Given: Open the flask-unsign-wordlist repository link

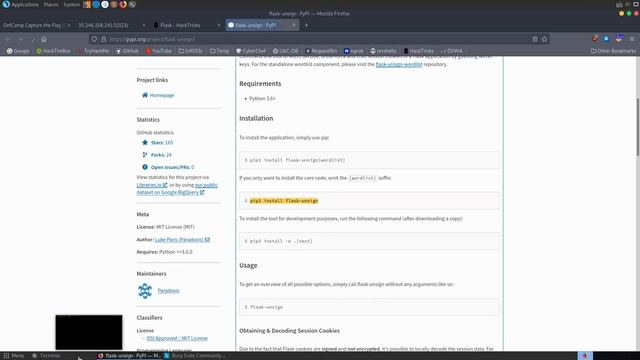Looking at the screenshot, I should 399,64.
